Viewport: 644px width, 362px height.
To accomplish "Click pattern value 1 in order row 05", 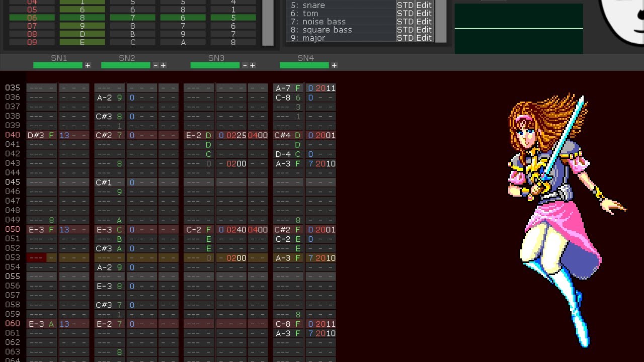I will 233,10.
